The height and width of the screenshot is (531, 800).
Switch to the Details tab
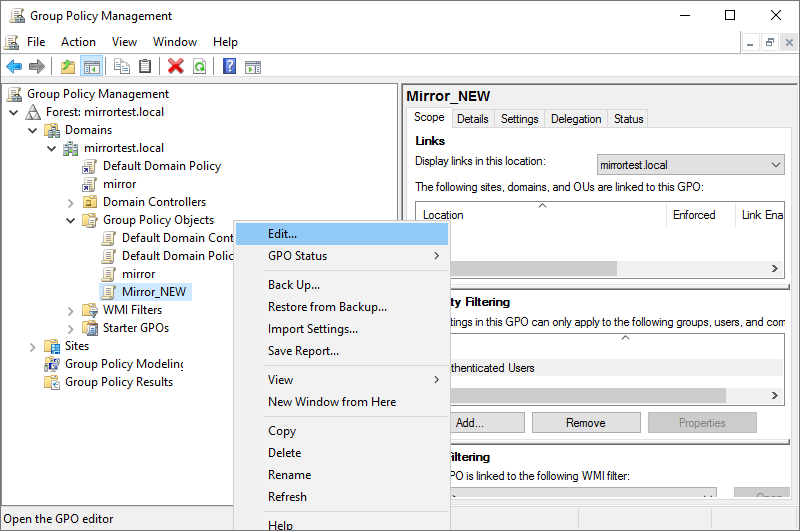pos(472,119)
